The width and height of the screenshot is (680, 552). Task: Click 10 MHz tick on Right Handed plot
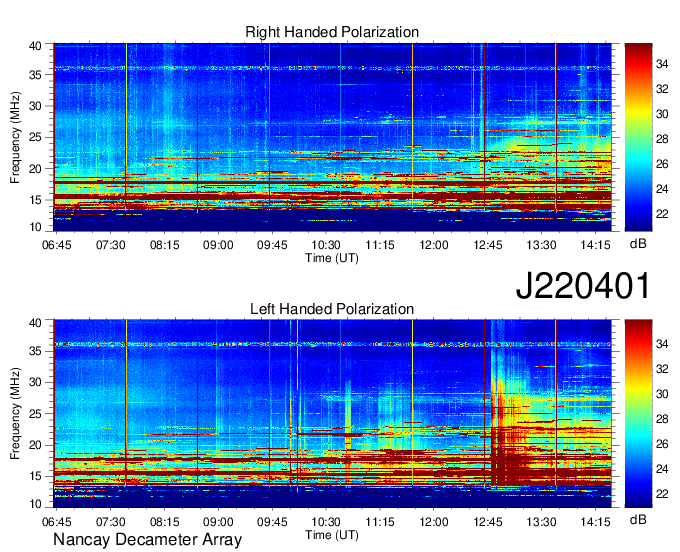pyautogui.click(x=35, y=227)
